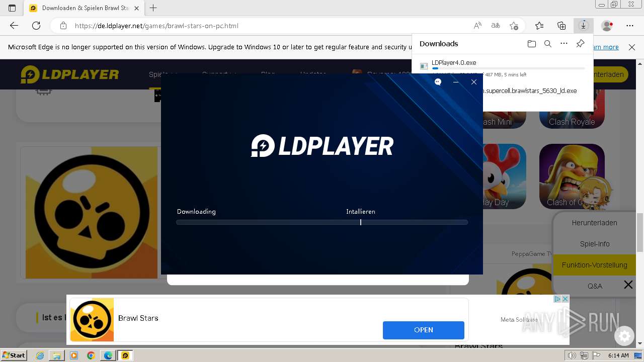
Task: Select Herunterladen in side navigation
Action: (594, 223)
